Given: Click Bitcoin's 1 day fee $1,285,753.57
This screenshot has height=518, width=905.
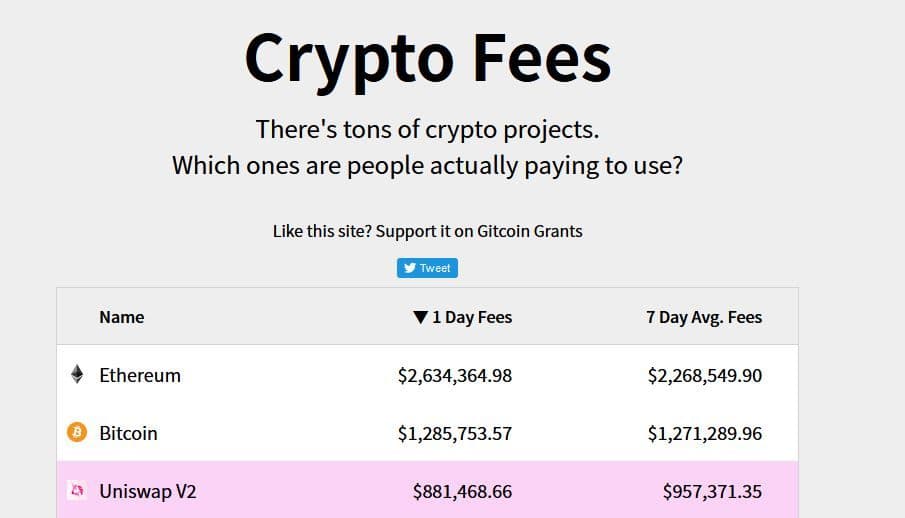Looking at the screenshot, I should [x=454, y=433].
